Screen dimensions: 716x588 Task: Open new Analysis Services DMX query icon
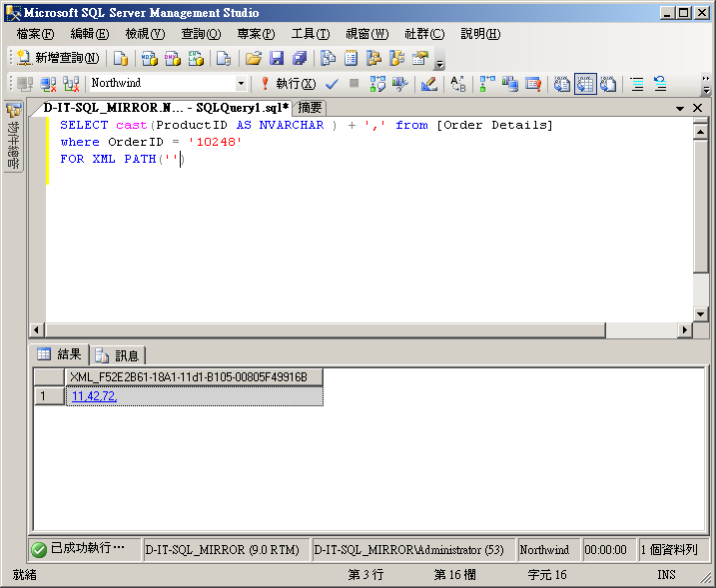[x=173, y=59]
